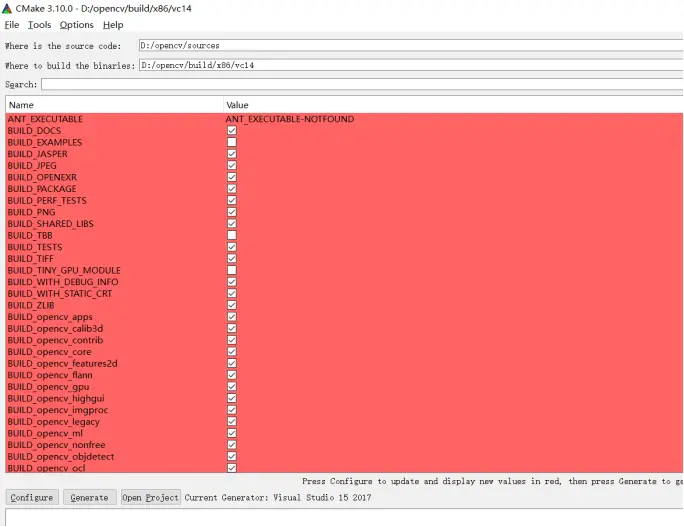Disable the BUILD_opencv_contrib checkbox
This screenshot has height=527, width=684.
[x=232, y=340]
